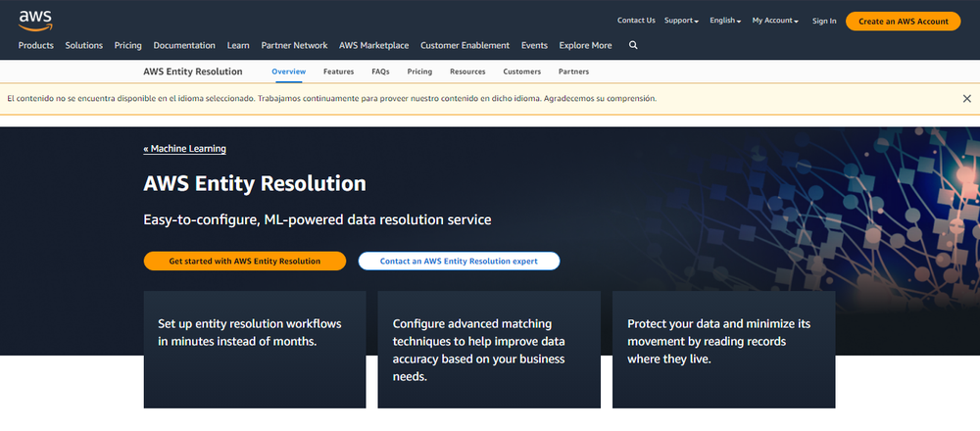Dismiss the Spanish language notice banner
This screenshot has width=980, height=431.
(967, 99)
